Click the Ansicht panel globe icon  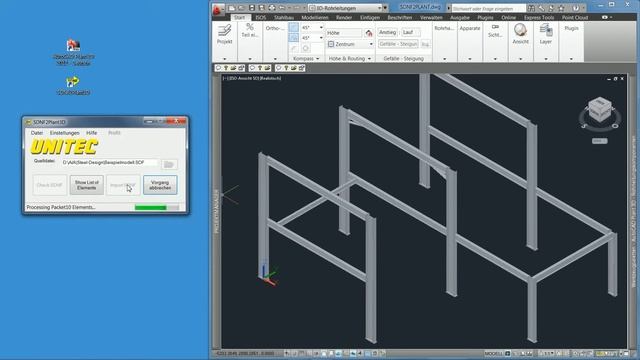pyautogui.click(x=520, y=30)
